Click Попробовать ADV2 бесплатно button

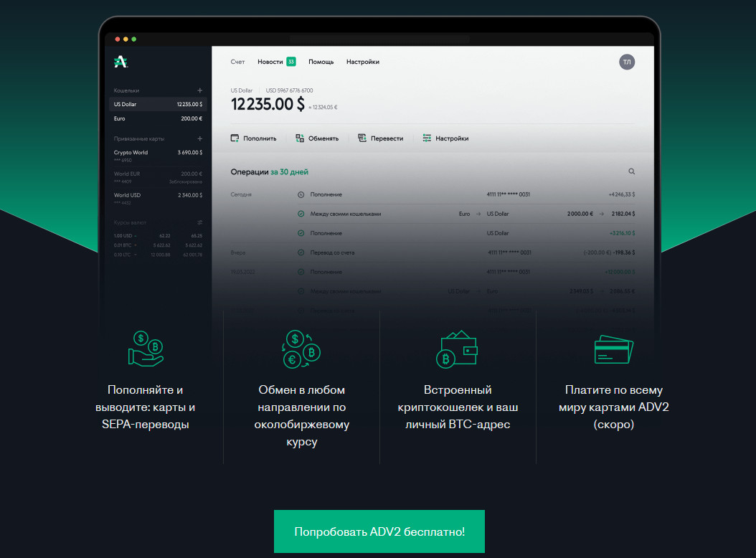click(379, 531)
